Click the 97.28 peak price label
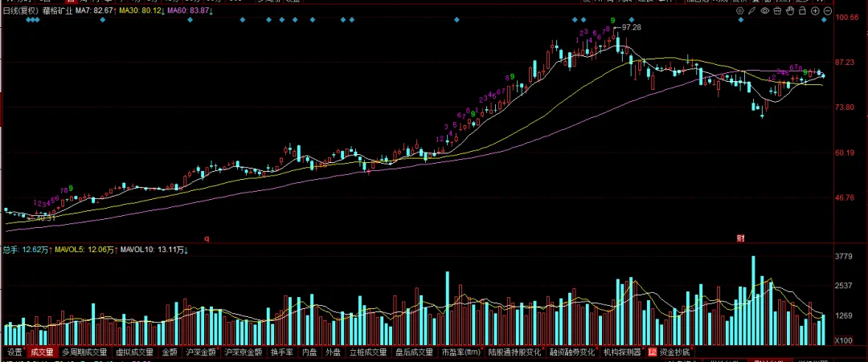 pyautogui.click(x=631, y=27)
